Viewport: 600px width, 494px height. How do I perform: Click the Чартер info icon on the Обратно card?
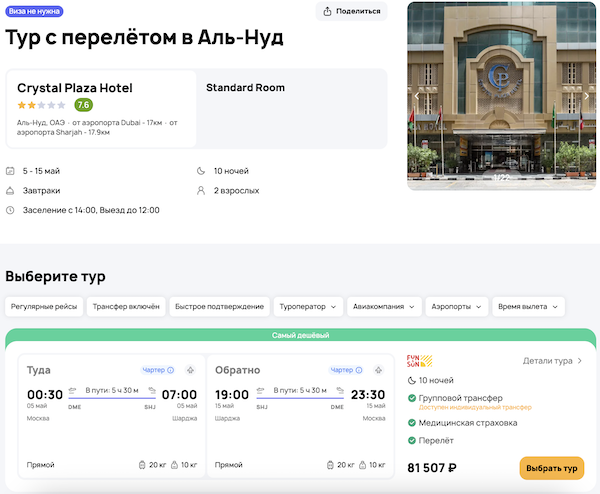point(359,370)
